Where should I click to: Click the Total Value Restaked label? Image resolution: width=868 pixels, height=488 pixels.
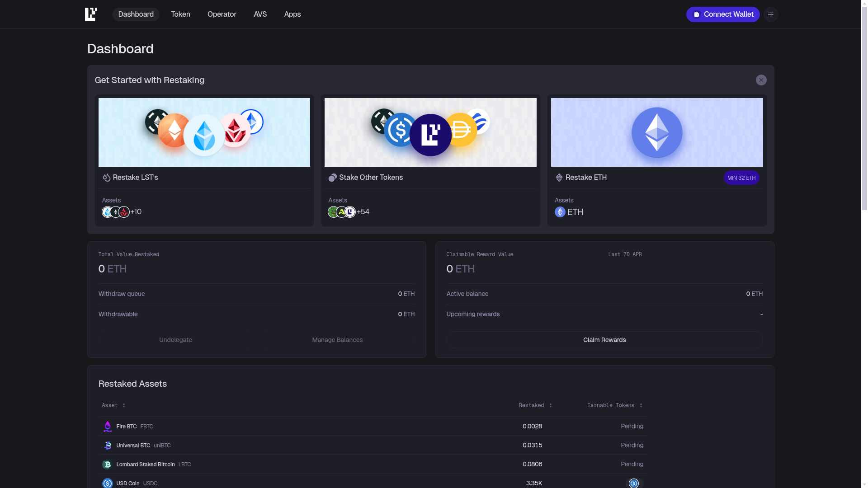129,254
